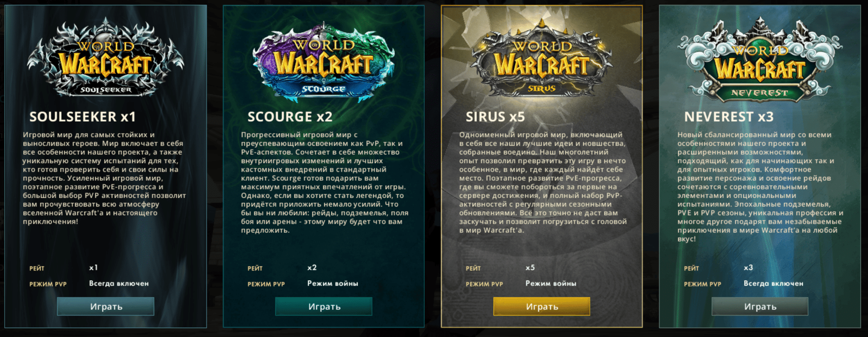
Task: Start playing on Neverest x3
Action: pos(760,307)
